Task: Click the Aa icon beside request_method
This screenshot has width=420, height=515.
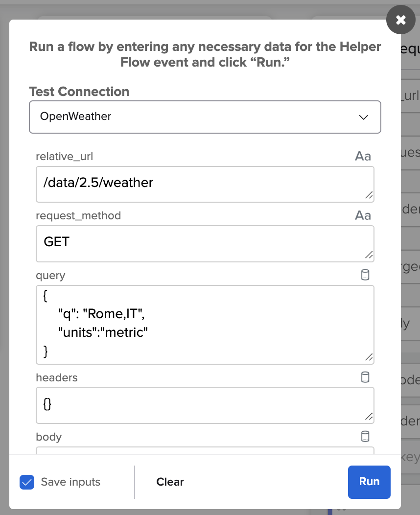Action: [363, 216]
